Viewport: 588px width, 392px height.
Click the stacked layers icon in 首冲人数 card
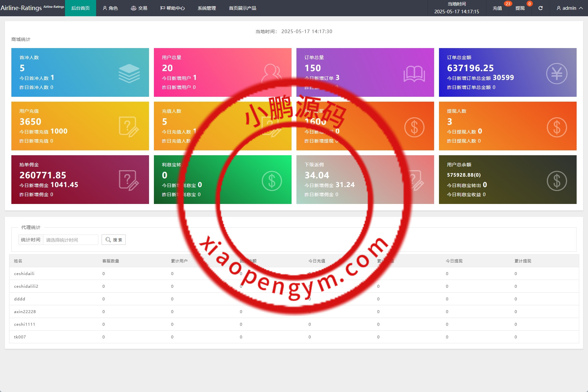click(x=129, y=73)
